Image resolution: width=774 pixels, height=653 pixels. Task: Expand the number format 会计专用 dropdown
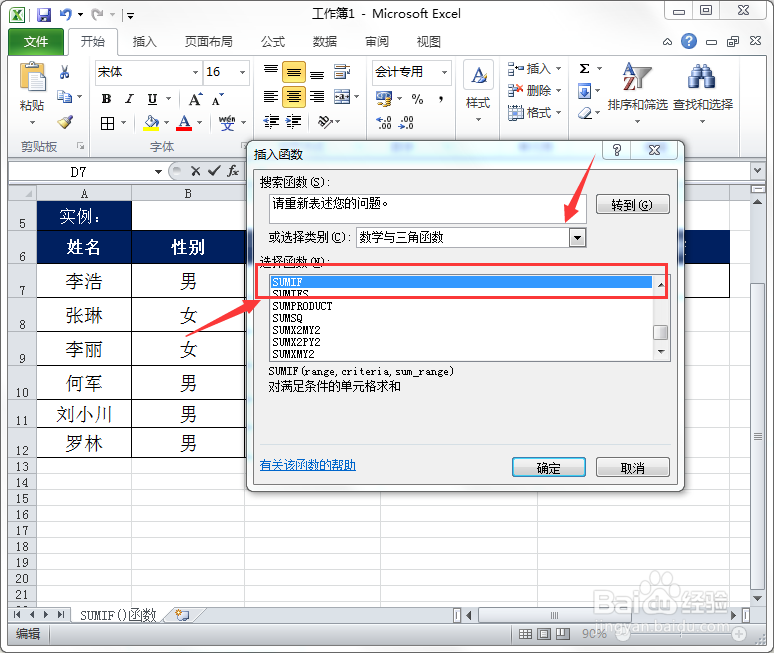click(x=444, y=73)
